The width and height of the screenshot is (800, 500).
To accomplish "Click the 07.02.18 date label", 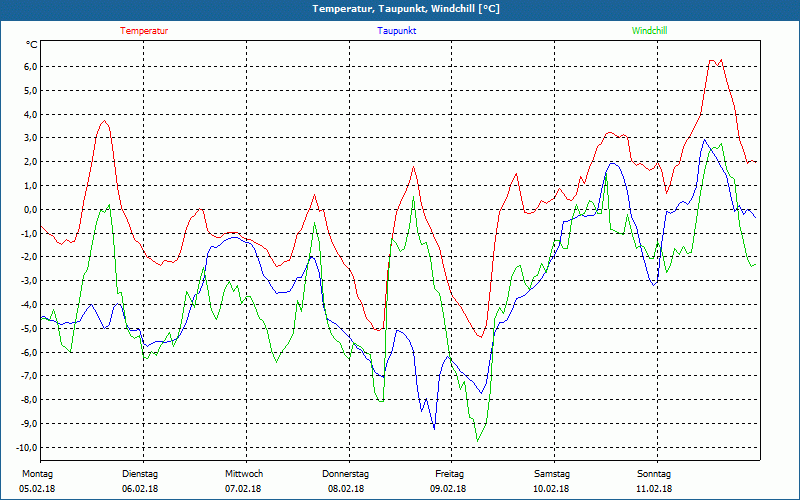I will [x=243, y=489].
